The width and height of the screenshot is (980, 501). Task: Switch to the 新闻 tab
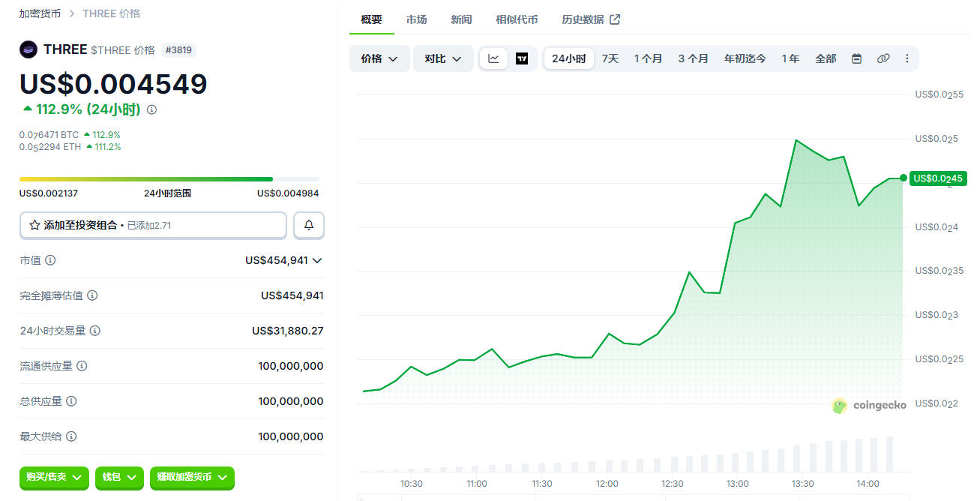(461, 19)
